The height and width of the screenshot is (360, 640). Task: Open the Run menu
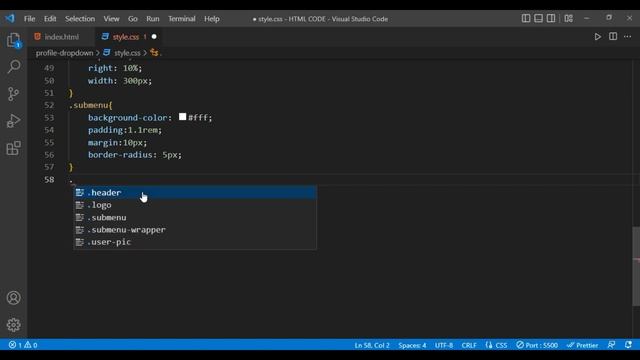[153, 19]
